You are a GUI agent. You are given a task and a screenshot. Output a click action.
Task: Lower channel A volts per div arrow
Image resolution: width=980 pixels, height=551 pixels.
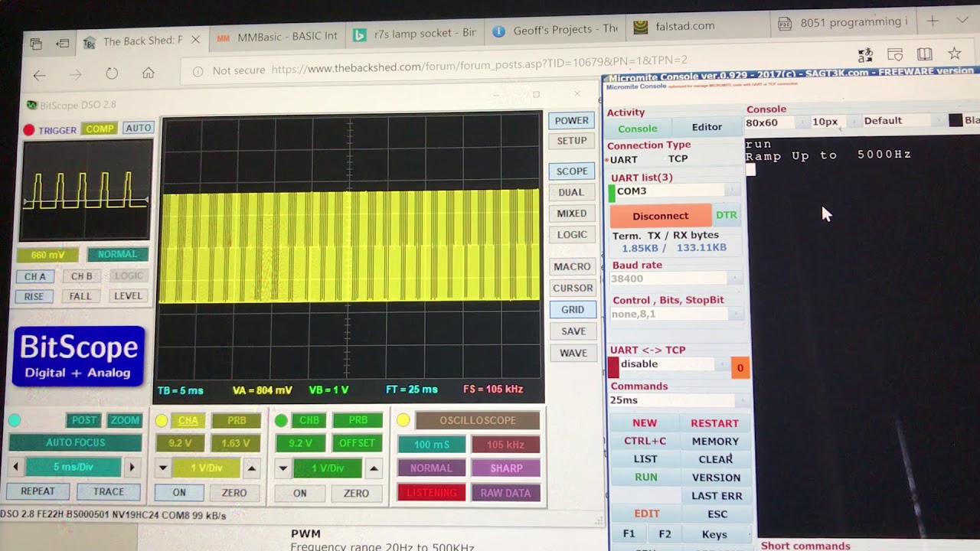click(162, 468)
